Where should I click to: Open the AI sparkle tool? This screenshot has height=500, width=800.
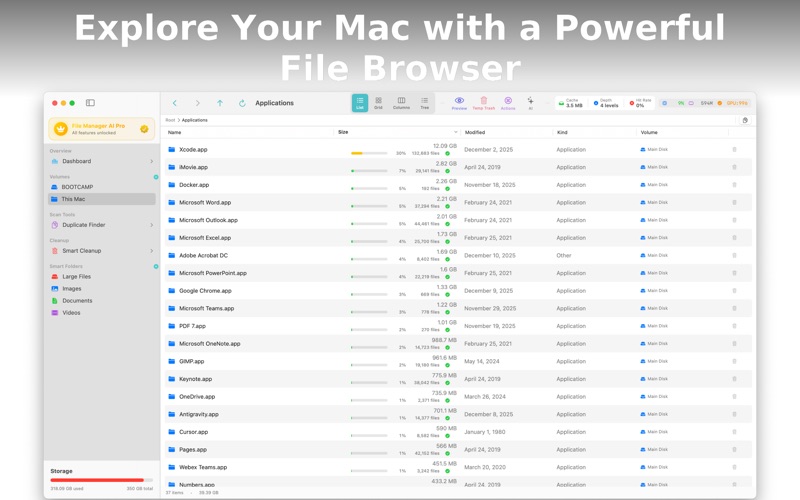(531, 103)
